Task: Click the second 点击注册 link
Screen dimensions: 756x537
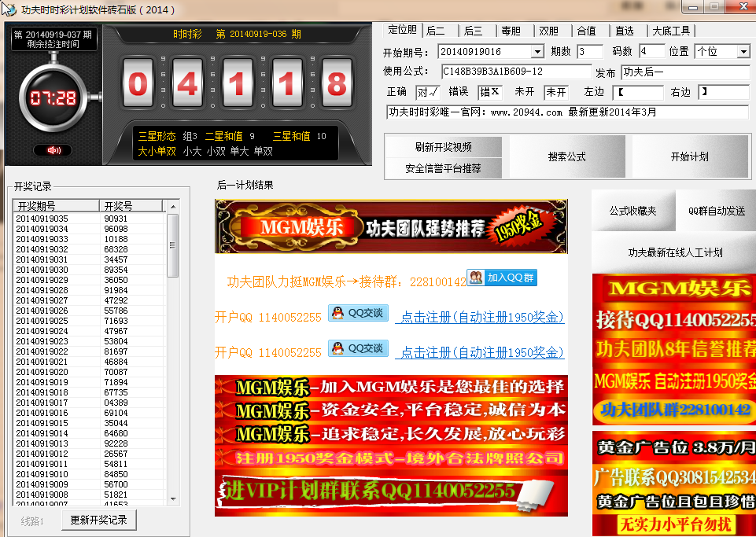Action: [x=480, y=352]
